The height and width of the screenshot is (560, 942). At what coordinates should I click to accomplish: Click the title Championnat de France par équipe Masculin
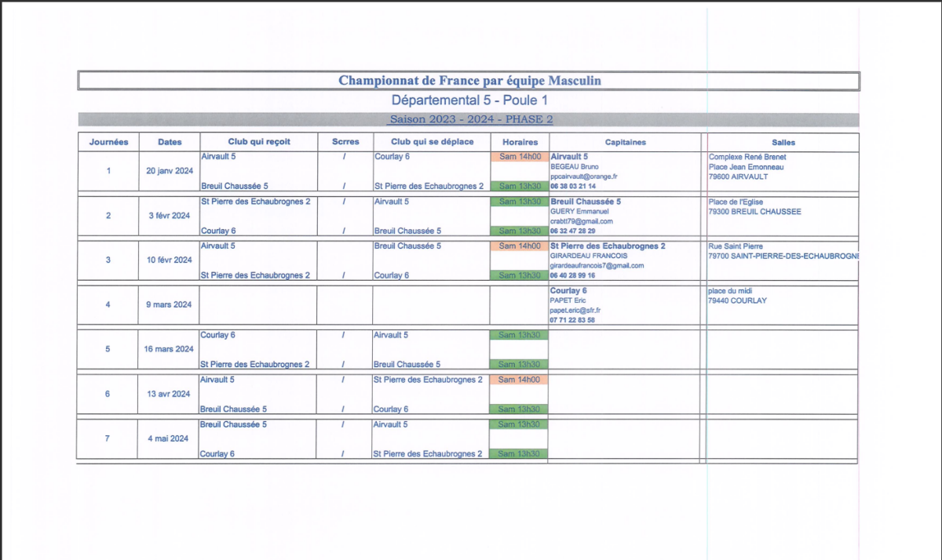pyautogui.click(x=469, y=81)
